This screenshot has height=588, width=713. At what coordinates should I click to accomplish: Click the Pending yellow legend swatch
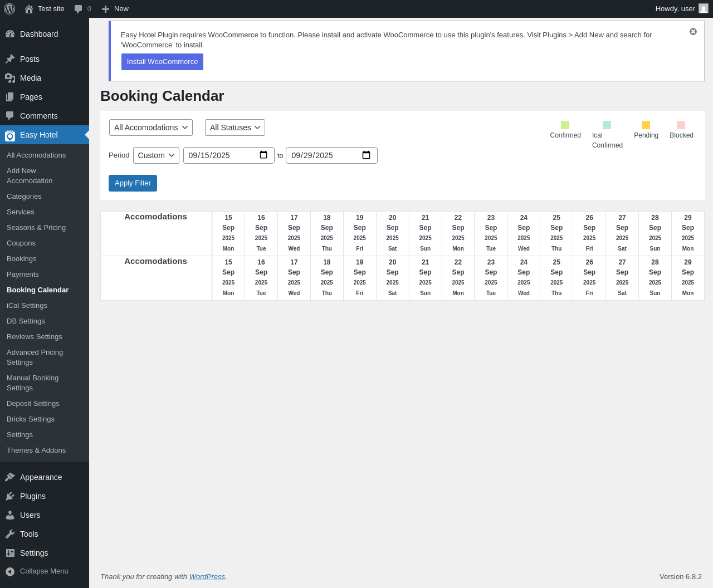(646, 125)
